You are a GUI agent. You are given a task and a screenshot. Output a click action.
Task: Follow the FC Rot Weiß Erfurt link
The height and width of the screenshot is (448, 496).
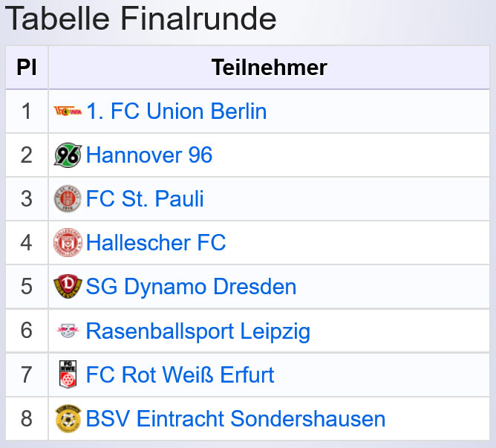(180, 374)
